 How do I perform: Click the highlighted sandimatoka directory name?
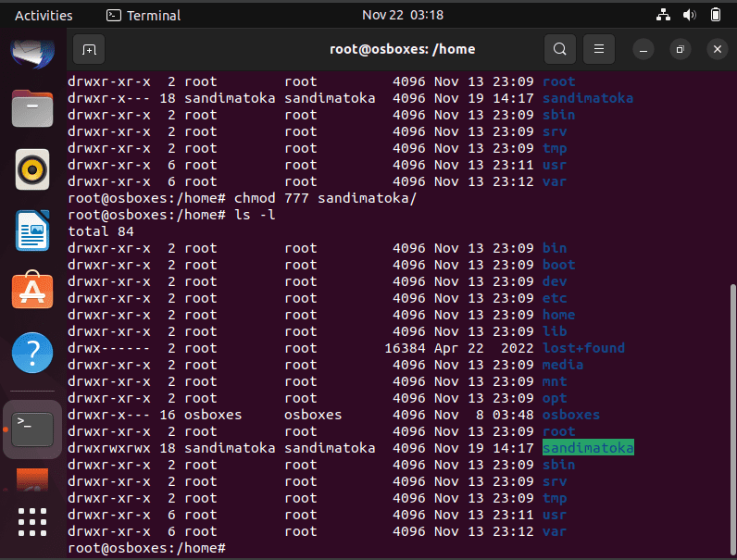pyautogui.click(x=588, y=448)
